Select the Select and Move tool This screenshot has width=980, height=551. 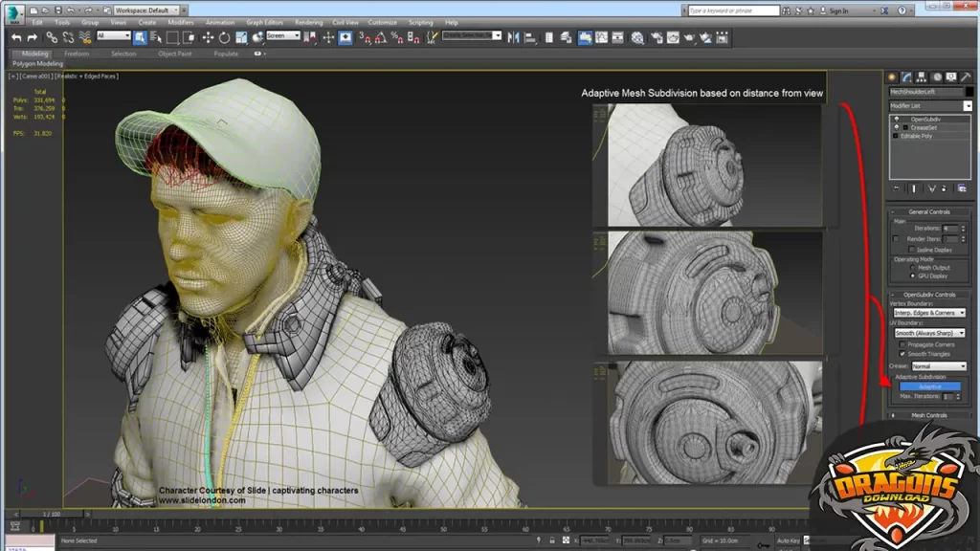(x=208, y=38)
